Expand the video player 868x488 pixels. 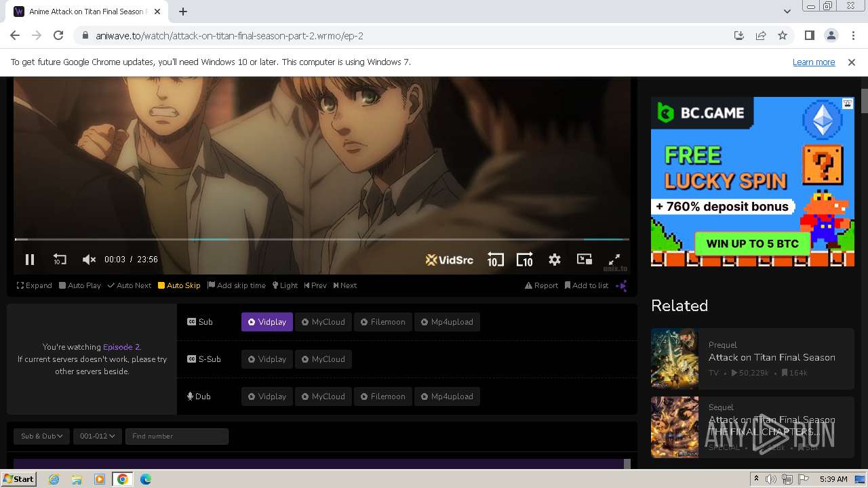coord(35,285)
